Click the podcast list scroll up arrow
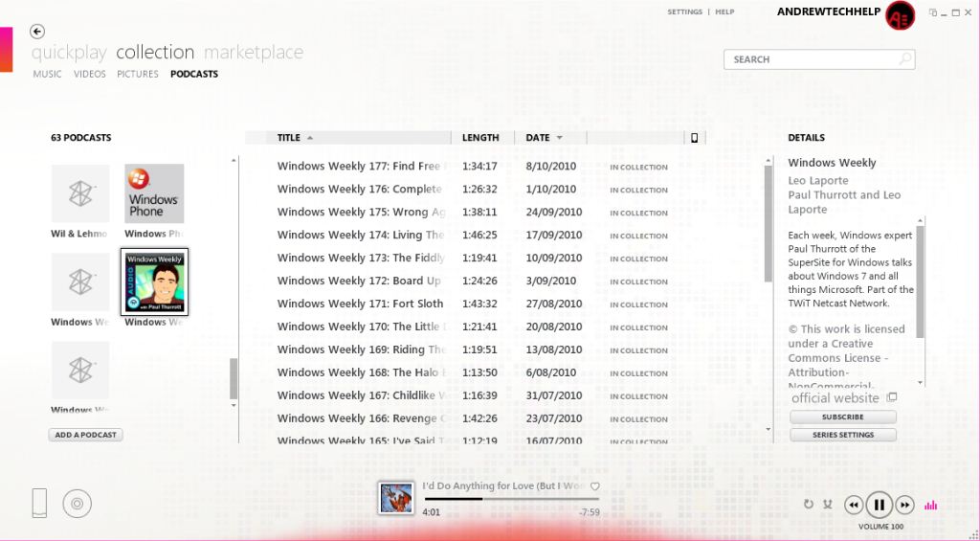 [234, 161]
